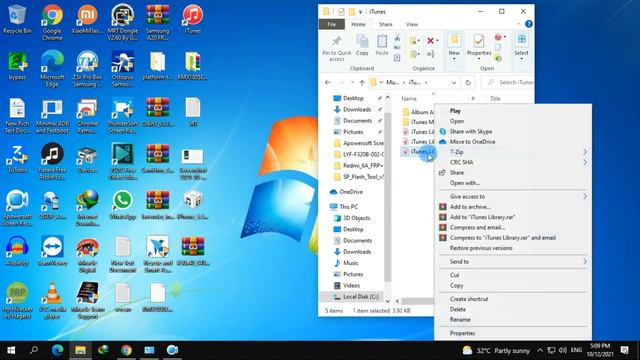Select the Microsoft Edge desktop icon
The height and width of the screenshot is (360, 640).
[x=52, y=69]
